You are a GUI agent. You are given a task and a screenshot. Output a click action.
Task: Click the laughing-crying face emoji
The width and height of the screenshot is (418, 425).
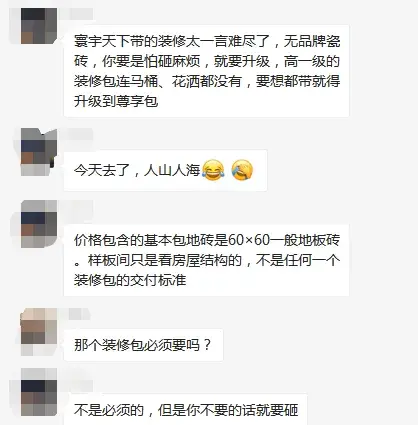213,170
